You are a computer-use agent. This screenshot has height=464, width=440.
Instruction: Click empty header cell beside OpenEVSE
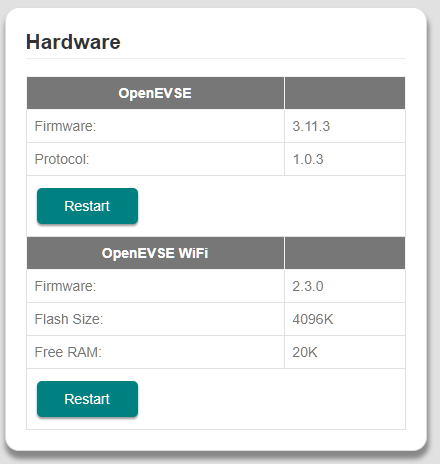click(x=345, y=93)
